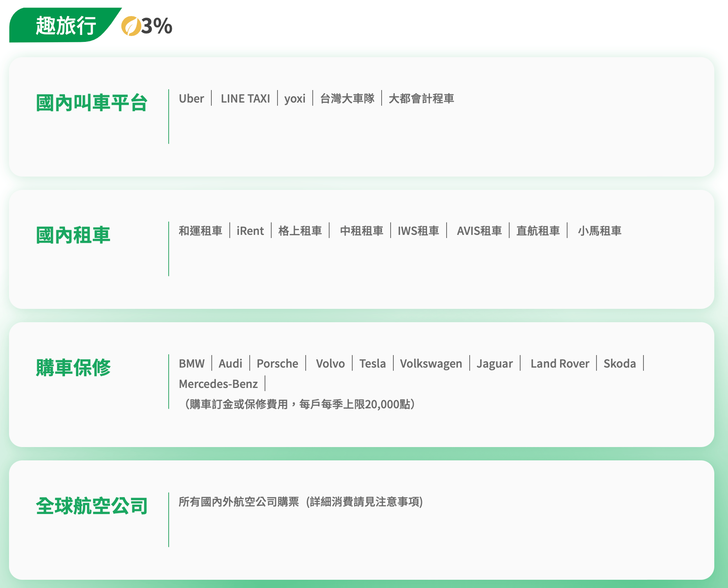Image resolution: width=728 pixels, height=588 pixels.
Task: Open the 購車保修 category heading
Action: (73, 368)
